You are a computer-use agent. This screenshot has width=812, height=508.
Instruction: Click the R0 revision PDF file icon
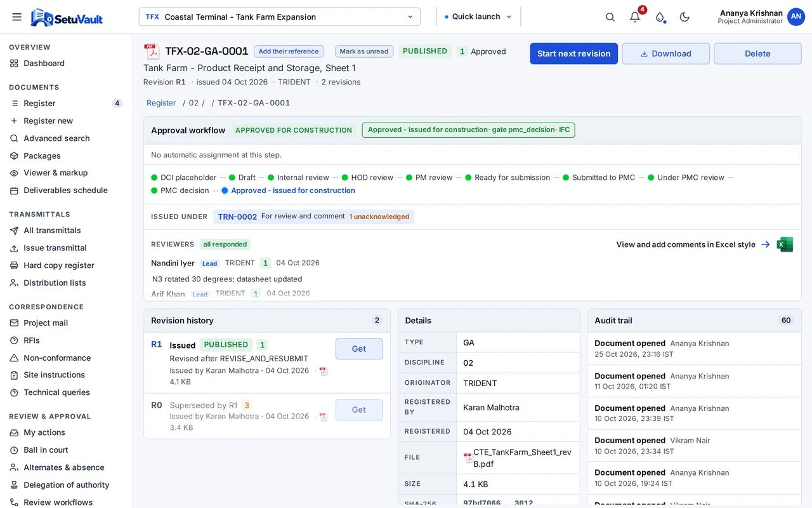tap(324, 417)
